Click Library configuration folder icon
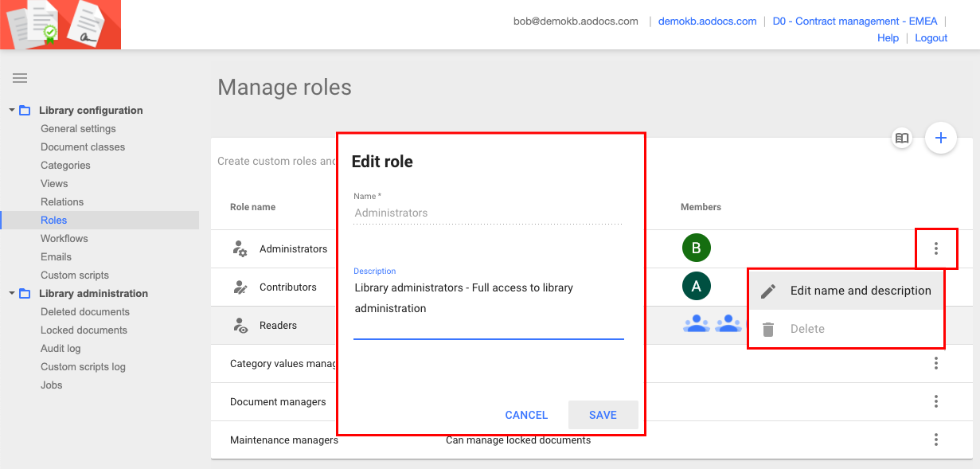Image resolution: width=980 pixels, height=469 pixels. 25,111
